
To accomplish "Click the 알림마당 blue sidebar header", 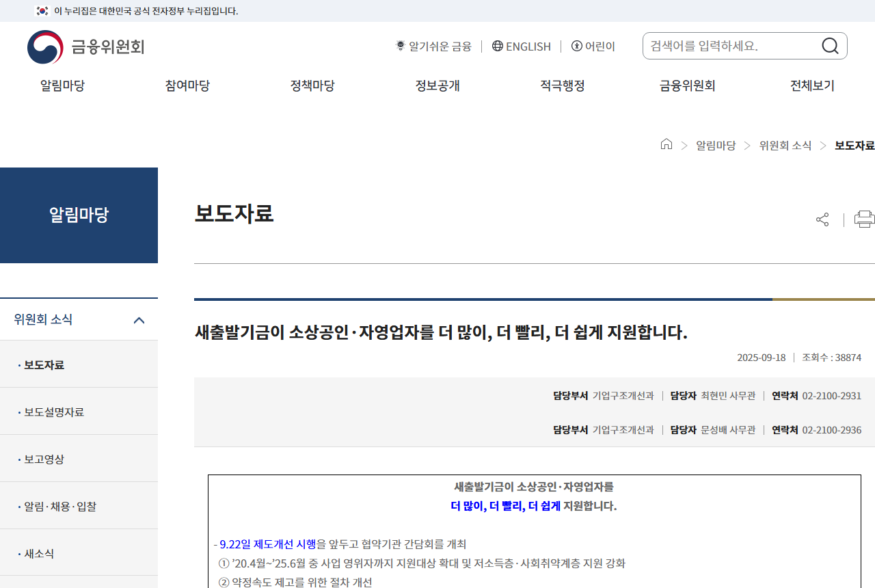I will pyautogui.click(x=79, y=215).
